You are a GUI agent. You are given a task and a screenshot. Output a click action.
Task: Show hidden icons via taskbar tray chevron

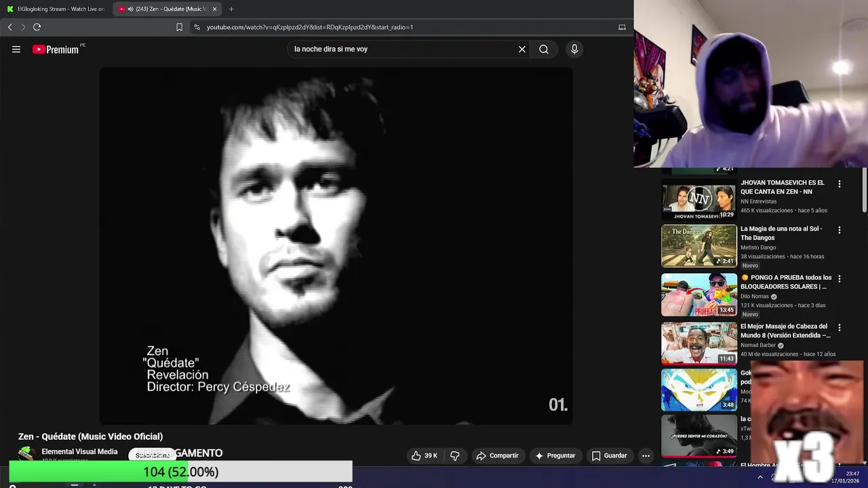(x=760, y=477)
